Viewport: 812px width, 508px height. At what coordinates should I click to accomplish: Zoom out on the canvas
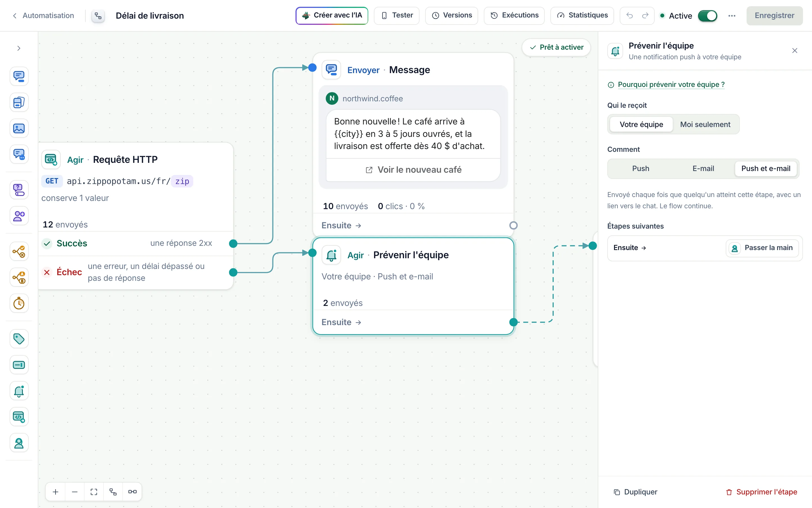click(75, 492)
